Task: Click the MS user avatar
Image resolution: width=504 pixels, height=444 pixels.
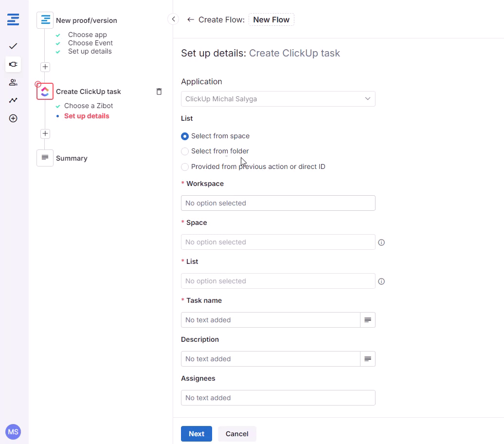Action: (x=13, y=431)
